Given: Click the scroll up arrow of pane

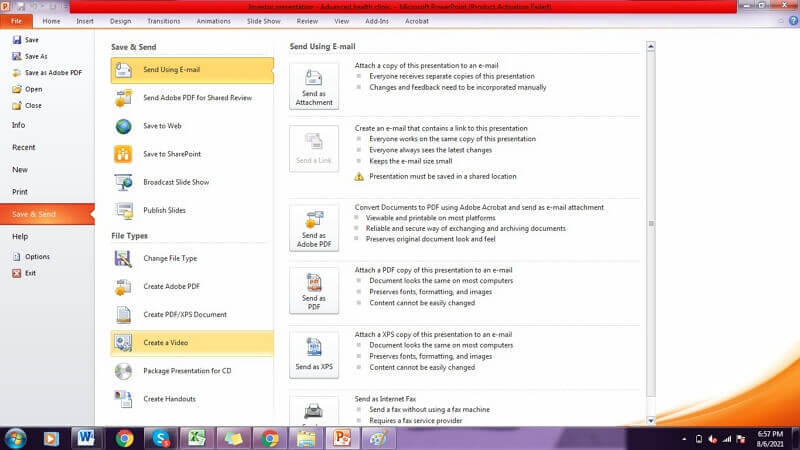Looking at the screenshot, I should point(651,46).
